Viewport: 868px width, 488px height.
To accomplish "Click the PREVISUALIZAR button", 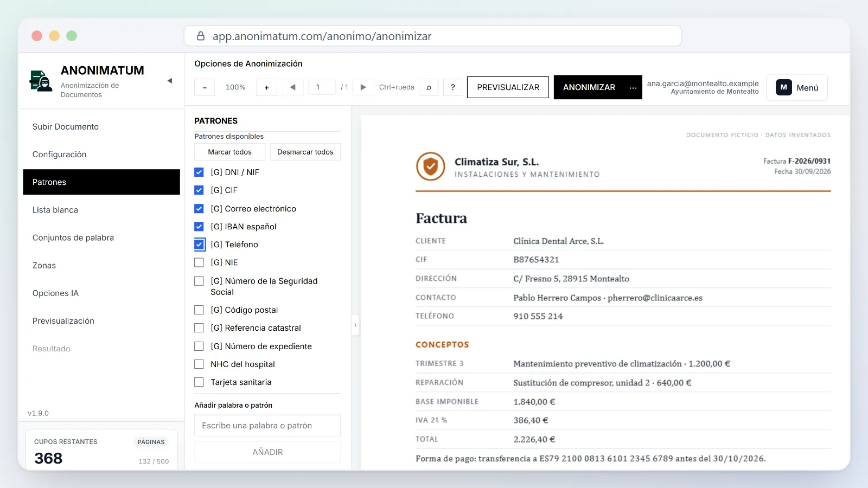I will click(508, 87).
